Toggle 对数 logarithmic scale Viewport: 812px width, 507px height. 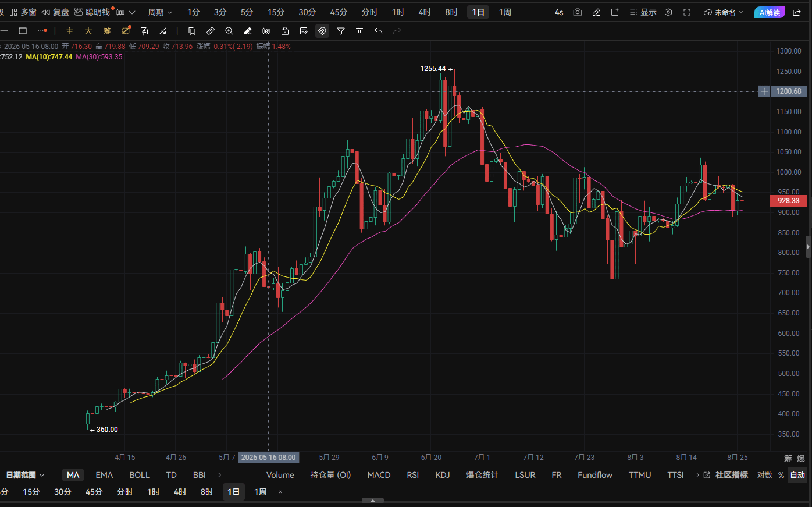pos(765,475)
